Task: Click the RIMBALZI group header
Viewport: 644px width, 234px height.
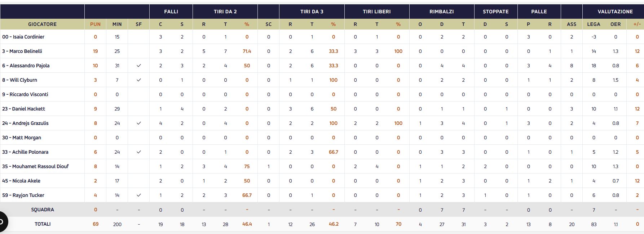Action: (x=441, y=12)
